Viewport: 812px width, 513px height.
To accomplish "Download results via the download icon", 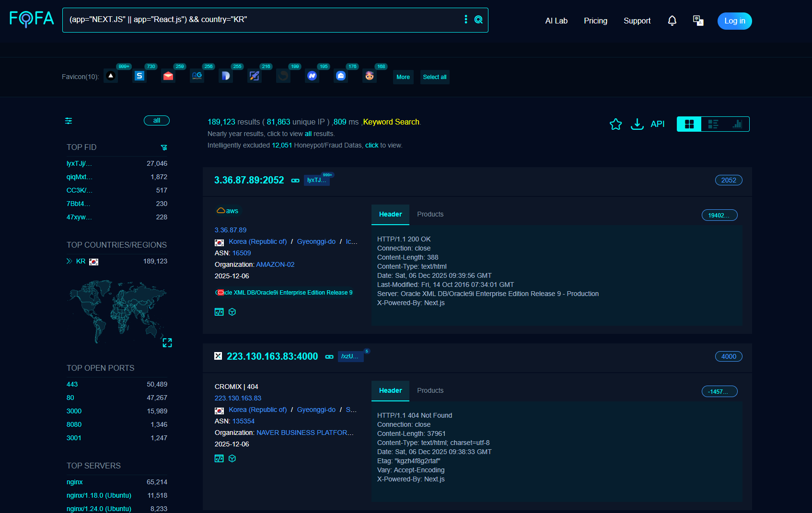I will [x=637, y=124].
